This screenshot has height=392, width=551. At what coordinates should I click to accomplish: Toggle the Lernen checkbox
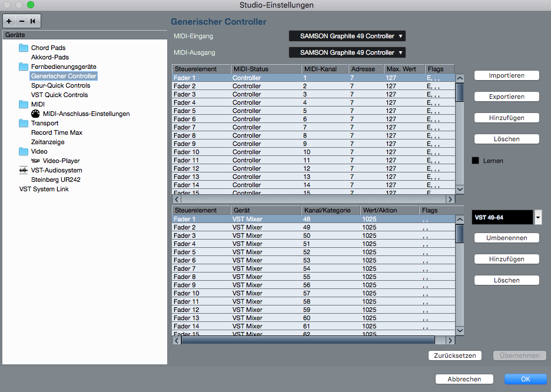(476, 161)
